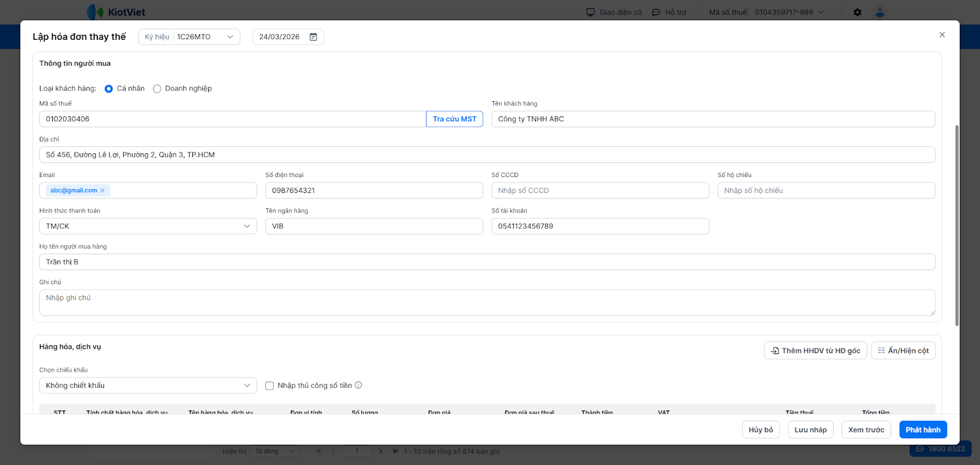Switch to Giao diện cũ
Viewport: 980px width, 465px height.
click(614, 12)
